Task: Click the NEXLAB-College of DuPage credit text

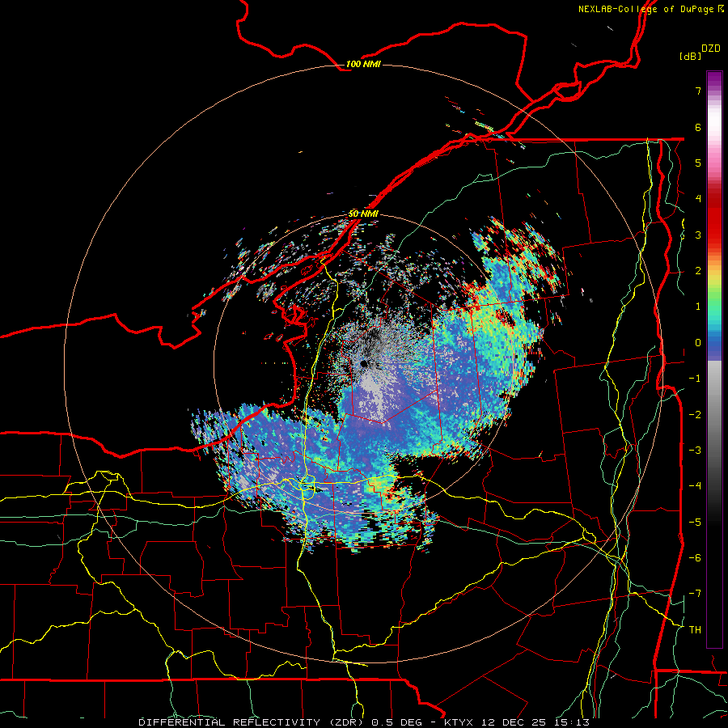Action: [651, 9]
